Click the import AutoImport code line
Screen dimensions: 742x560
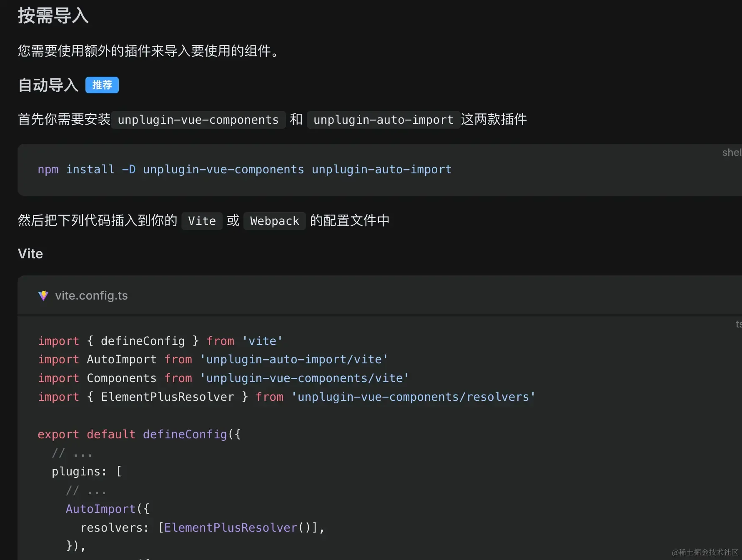coord(213,360)
